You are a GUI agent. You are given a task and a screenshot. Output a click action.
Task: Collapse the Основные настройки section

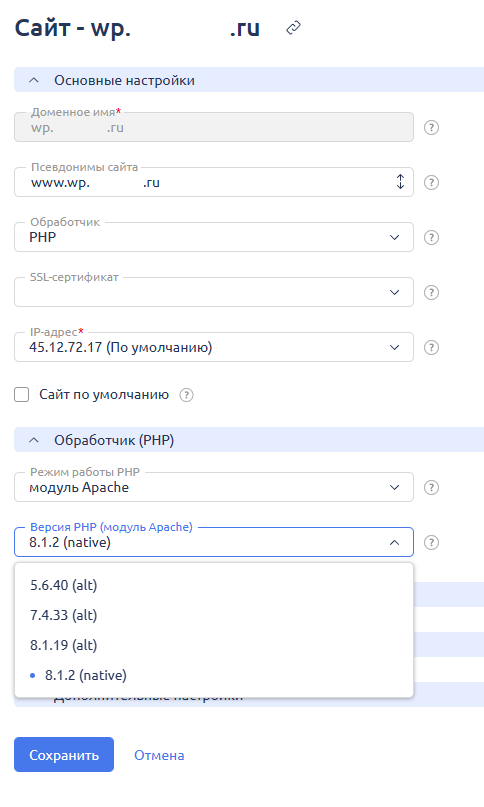34,80
